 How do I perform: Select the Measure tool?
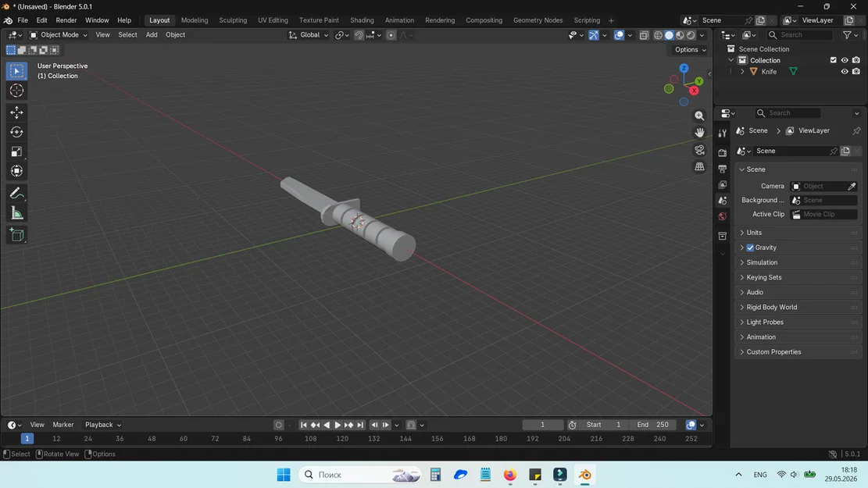16,214
